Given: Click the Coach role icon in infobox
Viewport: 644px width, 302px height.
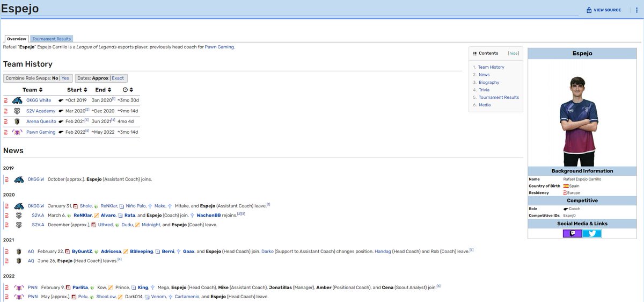Looking at the screenshot, I should coord(566,208).
